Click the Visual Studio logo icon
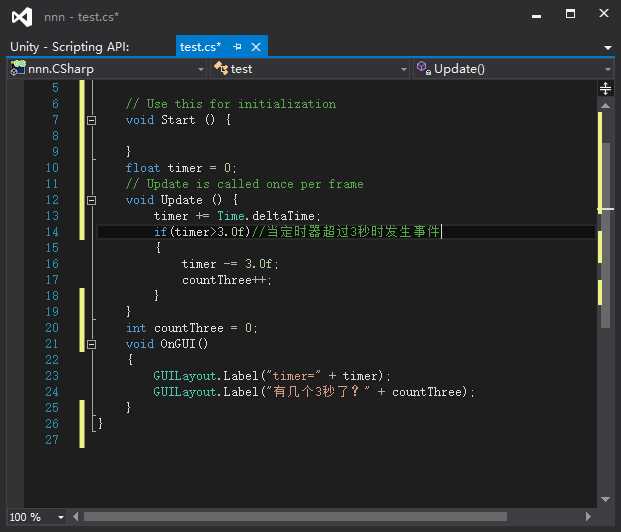The image size is (621, 532). tap(22, 17)
